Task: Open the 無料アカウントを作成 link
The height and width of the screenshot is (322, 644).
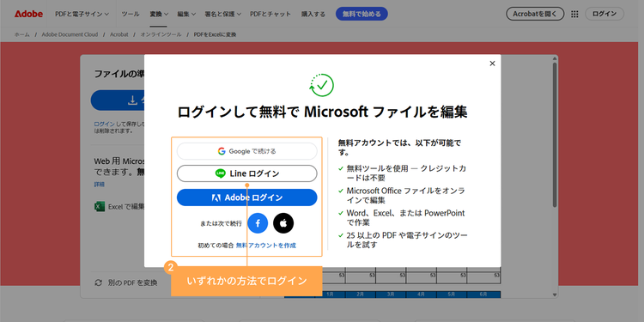Action: click(x=265, y=246)
